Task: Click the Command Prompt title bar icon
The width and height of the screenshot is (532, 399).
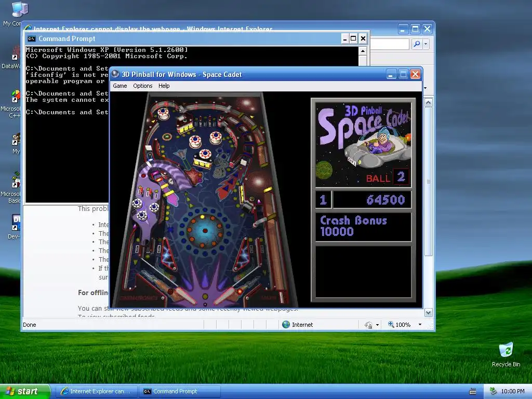Action: click(32, 38)
